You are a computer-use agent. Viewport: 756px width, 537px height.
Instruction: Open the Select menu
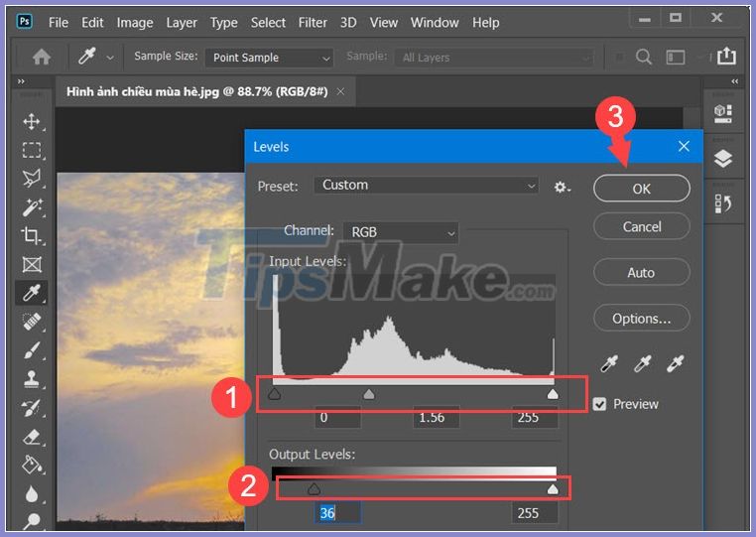click(x=268, y=23)
